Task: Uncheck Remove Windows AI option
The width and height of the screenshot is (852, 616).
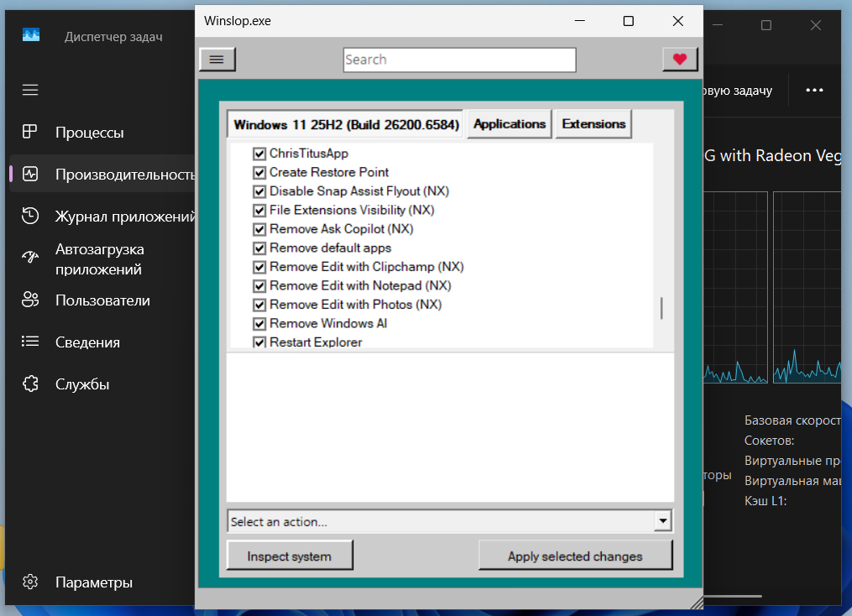Action: point(259,324)
